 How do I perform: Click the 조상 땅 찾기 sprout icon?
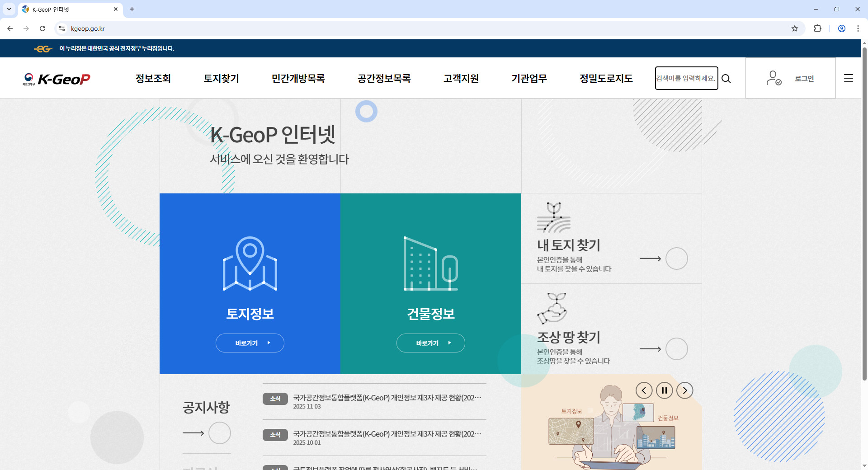point(552,309)
